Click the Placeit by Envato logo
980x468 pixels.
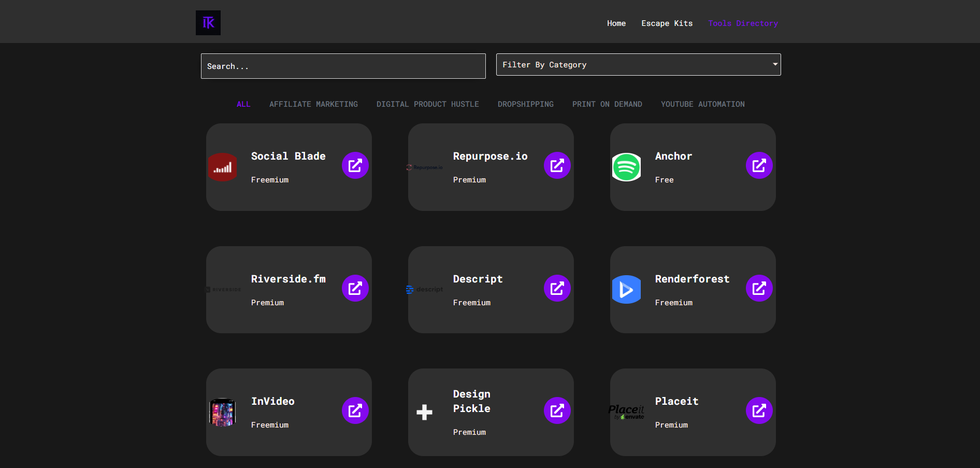(x=626, y=412)
